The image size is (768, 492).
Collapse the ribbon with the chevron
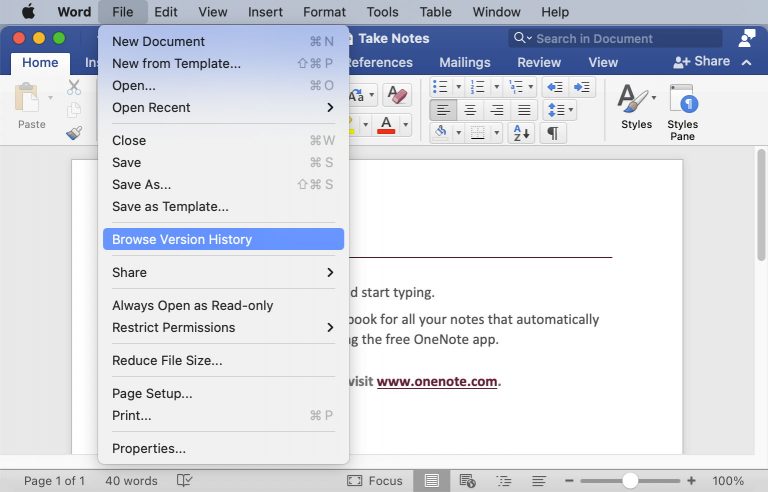(x=746, y=62)
